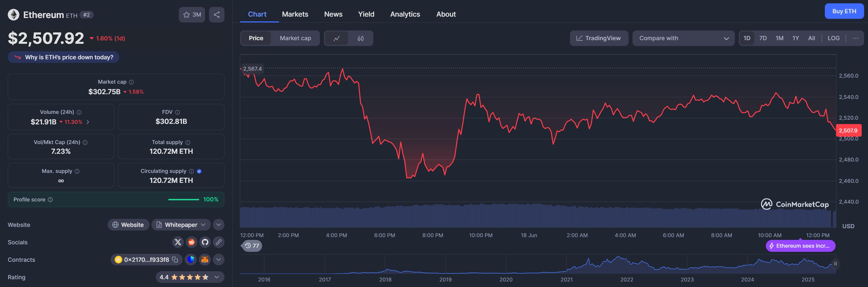Open Market cap info tooltip icon
868x287 pixels.
[x=131, y=82]
